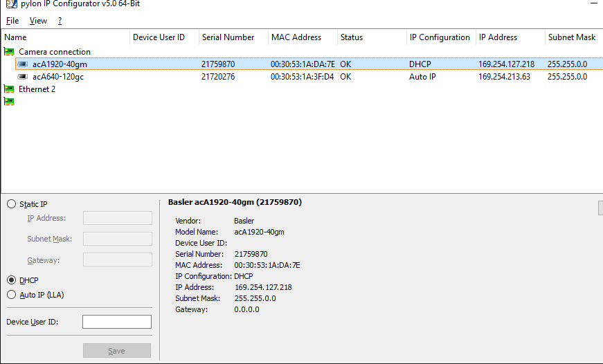
Task: Sort by the Serial Number column header
Action: click(233, 37)
